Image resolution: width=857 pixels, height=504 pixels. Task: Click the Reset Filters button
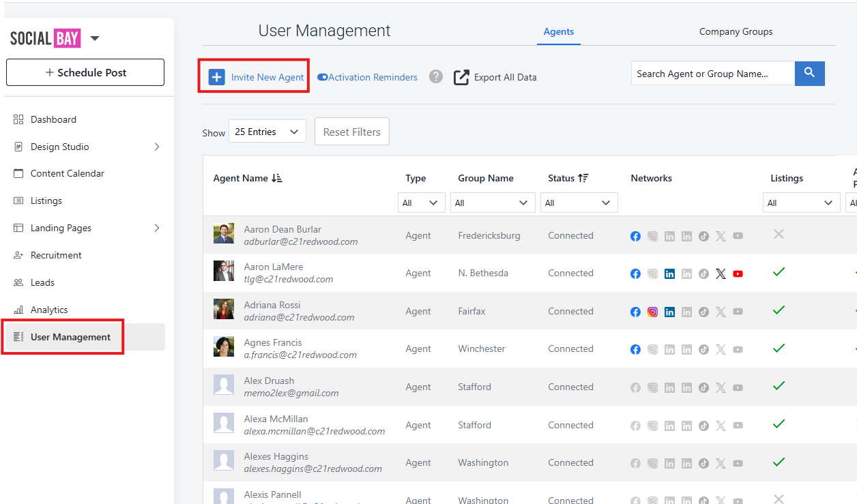pyautogui.click(x=351, y=132)
